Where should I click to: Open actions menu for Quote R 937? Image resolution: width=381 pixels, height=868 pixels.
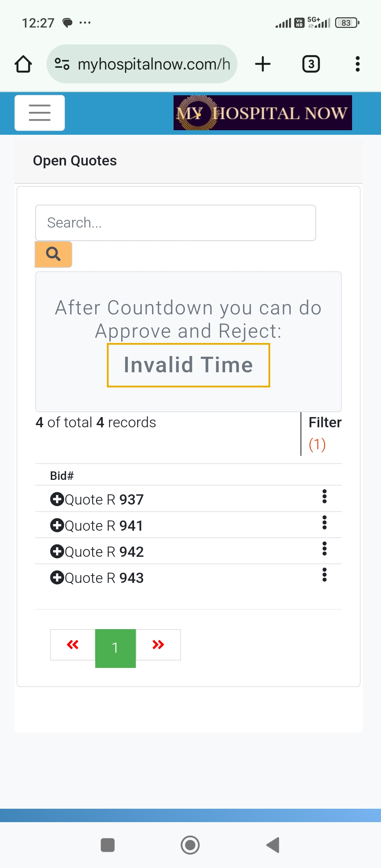[x=325, y=496]
